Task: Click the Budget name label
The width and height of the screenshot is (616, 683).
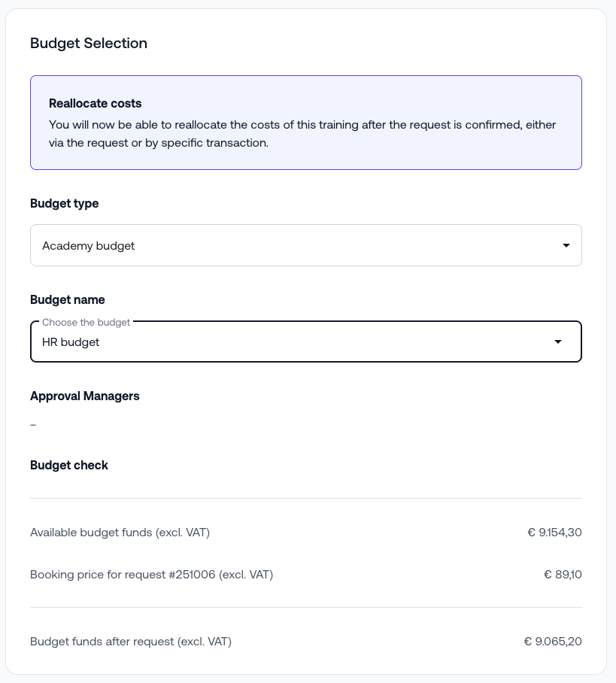Action: pos(68,299)
